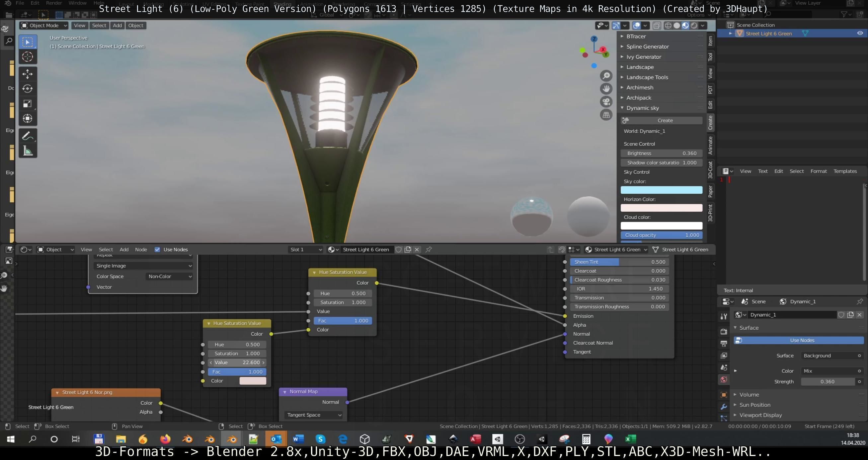Open Single Image source dropdown

[143, 266]
